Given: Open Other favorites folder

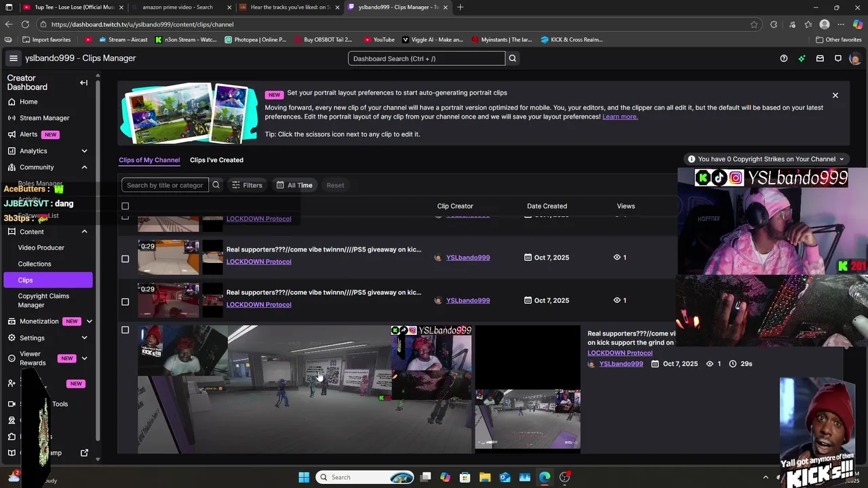Looking at the screenshot, I should coord(838,39).
